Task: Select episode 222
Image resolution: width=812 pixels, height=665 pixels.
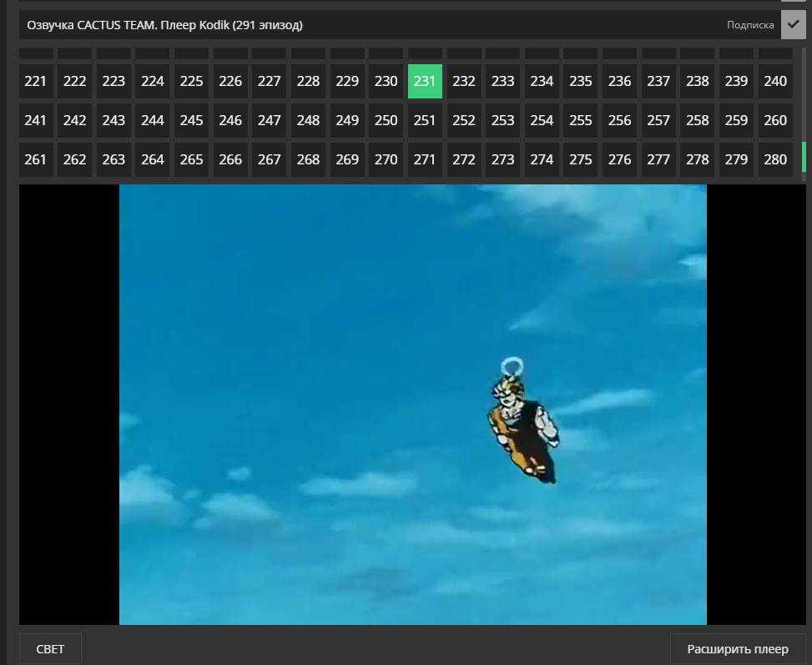Action: 74,81
